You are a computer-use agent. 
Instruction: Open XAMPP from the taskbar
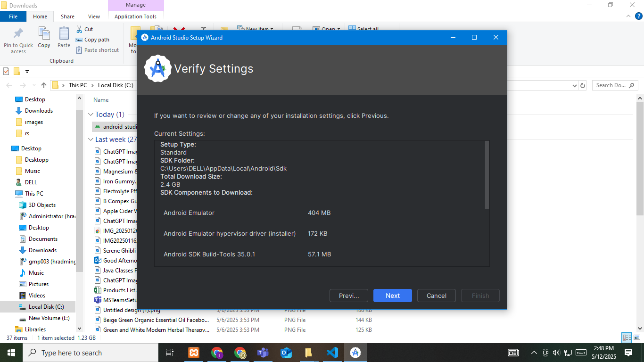click(194, 353)
